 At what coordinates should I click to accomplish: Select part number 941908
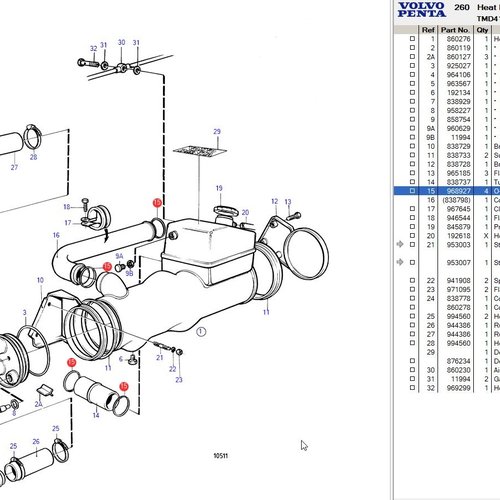tap(459, 281)
